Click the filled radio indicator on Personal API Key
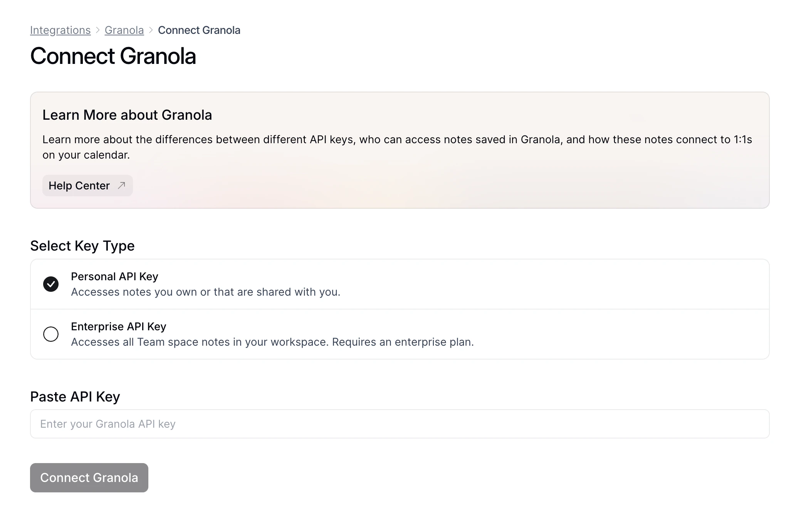796x532 pixels. tap(51, 284)
